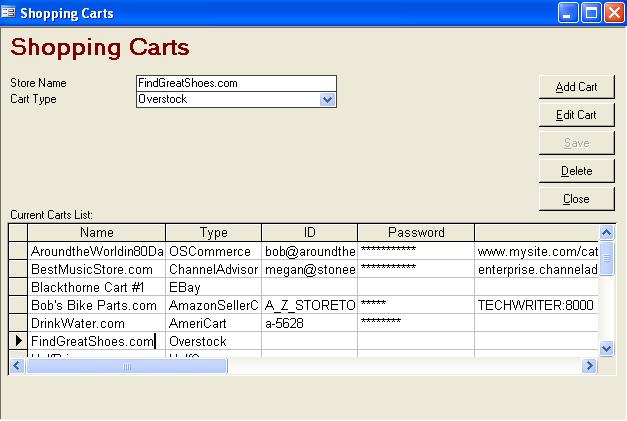The width and height of the screenshot is (627, 421).
Task: Click the Close button
Action: coord(576,199)
